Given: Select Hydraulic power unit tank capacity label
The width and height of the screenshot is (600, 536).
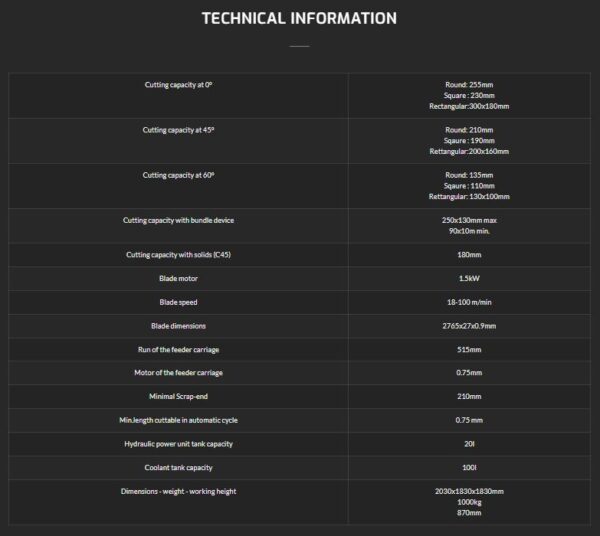Looking at the screenshot, I should (178, 444).
